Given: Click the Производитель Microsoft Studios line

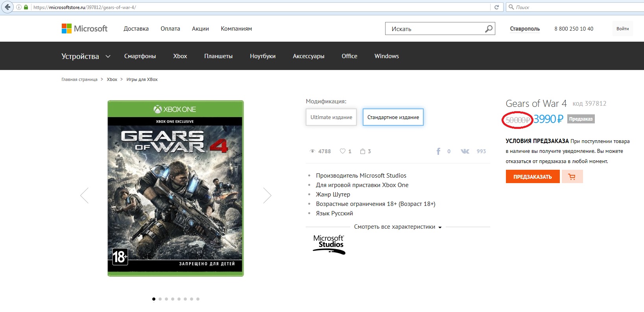Looking at the screenshot, I should click(x=361, y=176).
